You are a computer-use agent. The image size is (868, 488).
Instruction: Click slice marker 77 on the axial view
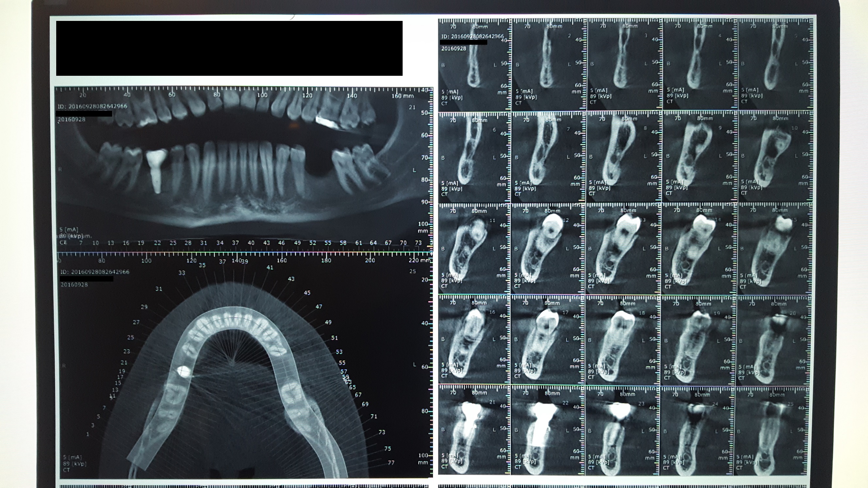391,463
